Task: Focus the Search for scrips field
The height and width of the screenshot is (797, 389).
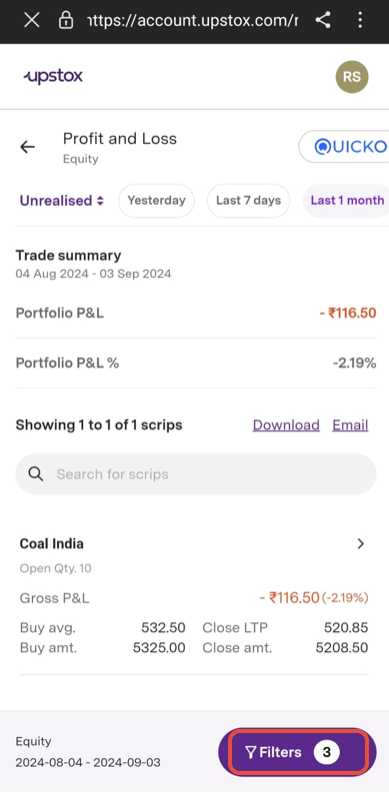Action: [196, 474]
